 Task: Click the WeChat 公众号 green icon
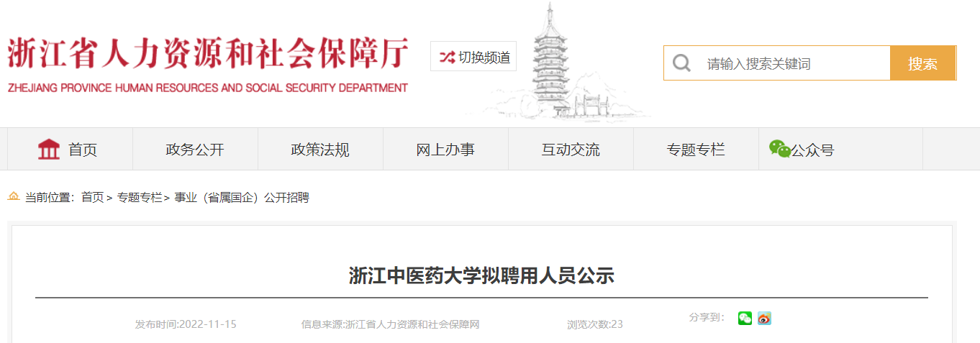click(x=779, y=149)
